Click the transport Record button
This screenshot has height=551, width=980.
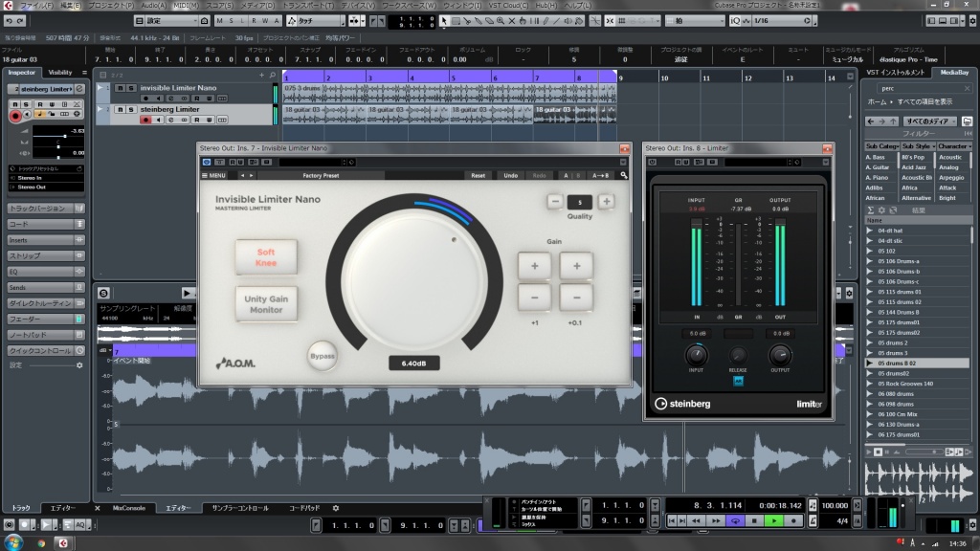tap(793, 520)
